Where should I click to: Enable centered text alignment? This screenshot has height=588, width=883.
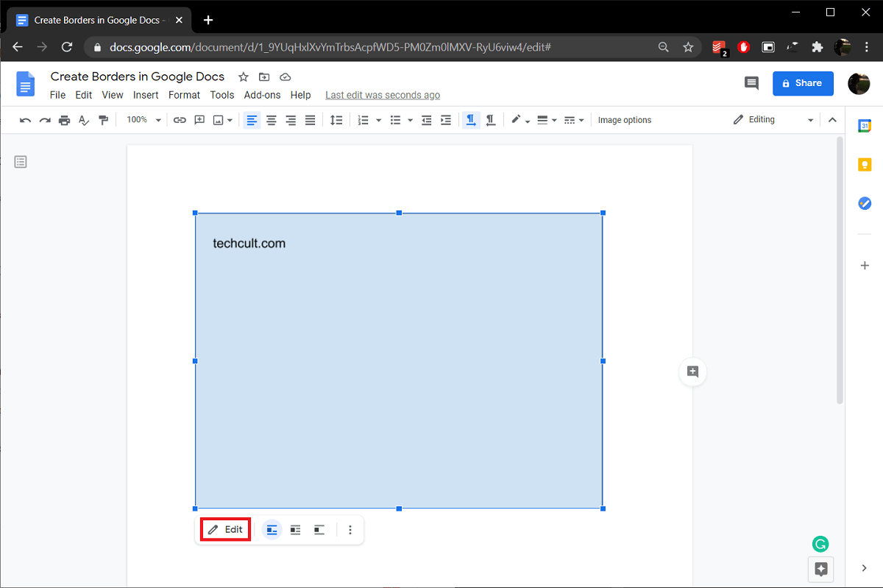[x=271, y=119]
